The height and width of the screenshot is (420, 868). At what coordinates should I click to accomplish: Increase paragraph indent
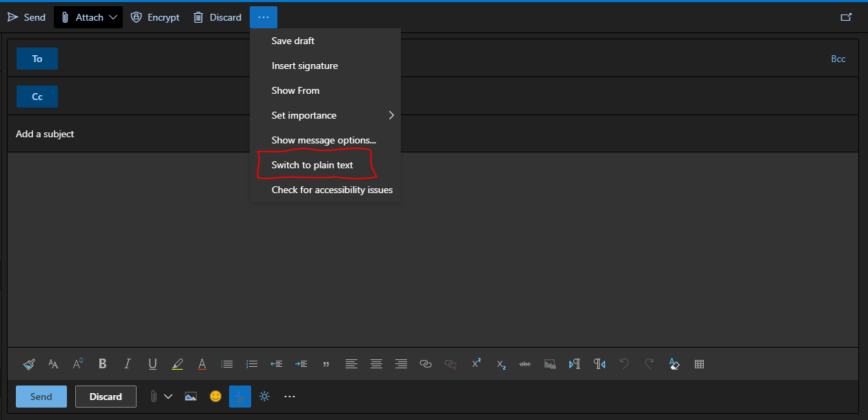pos(302,364)
